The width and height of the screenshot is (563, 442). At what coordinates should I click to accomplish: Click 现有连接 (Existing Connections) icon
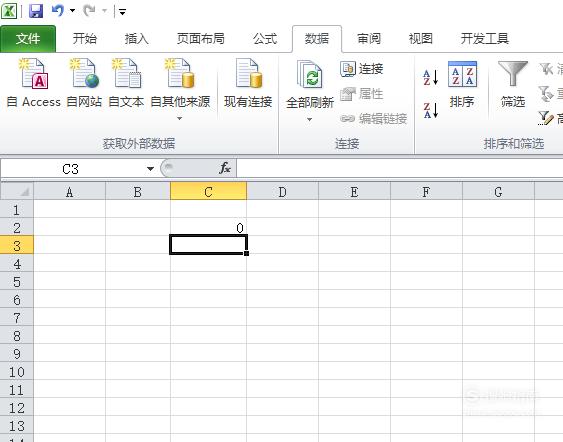(x=248, y=83)
